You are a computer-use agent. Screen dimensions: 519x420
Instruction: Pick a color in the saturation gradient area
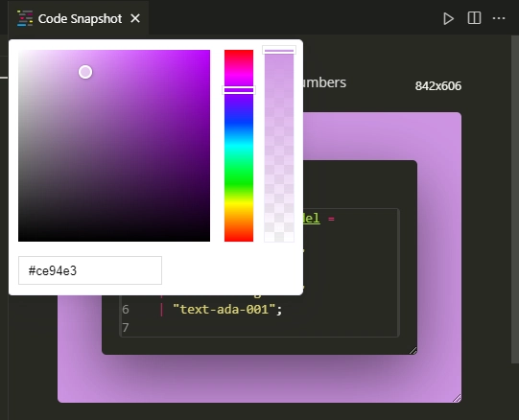114,146
